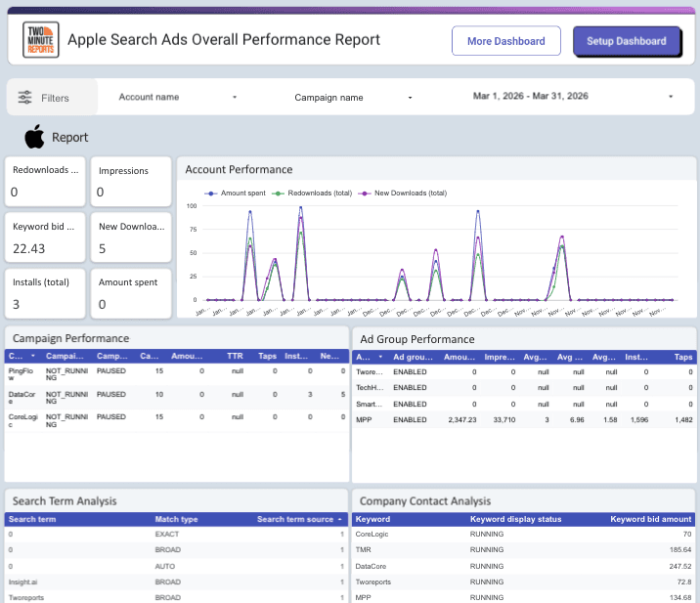
Task: Toggle New Downloads (total) legend series
Action: (402, 194)
